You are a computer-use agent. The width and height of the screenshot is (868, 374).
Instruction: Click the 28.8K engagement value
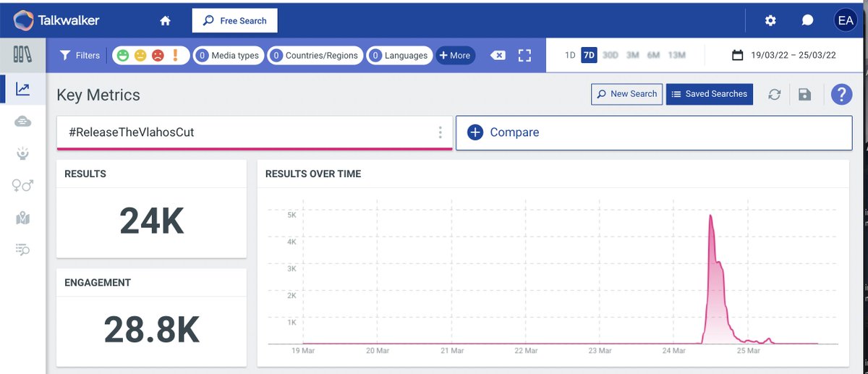(x=151, y=329)
